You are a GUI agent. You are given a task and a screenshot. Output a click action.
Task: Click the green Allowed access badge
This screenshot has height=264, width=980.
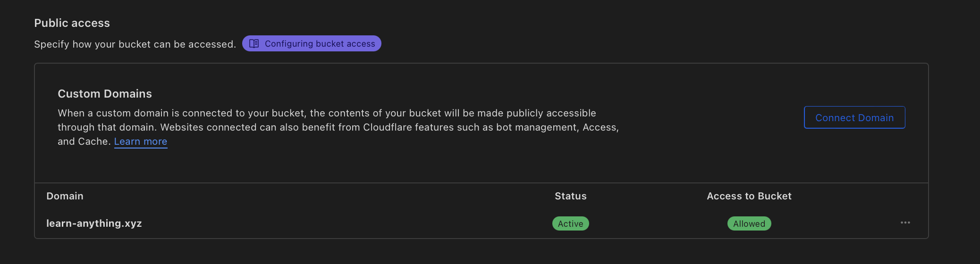tap(749, 223)
